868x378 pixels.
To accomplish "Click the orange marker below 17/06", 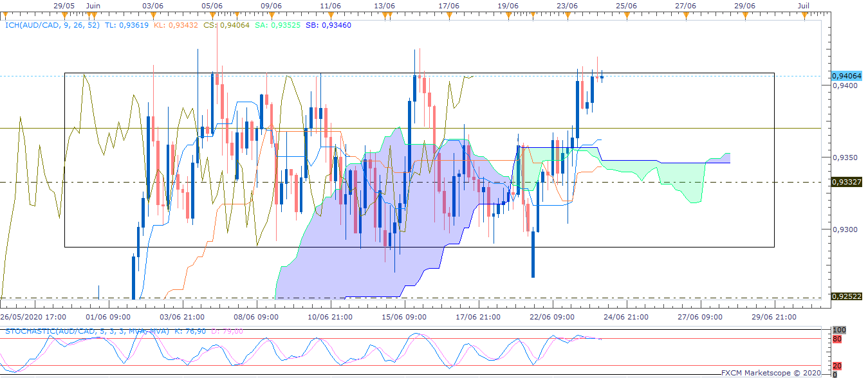I will (448, 14).
